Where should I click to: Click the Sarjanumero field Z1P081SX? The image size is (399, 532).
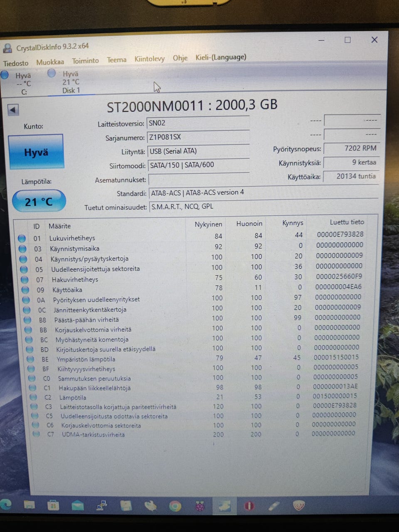(198, 137)
